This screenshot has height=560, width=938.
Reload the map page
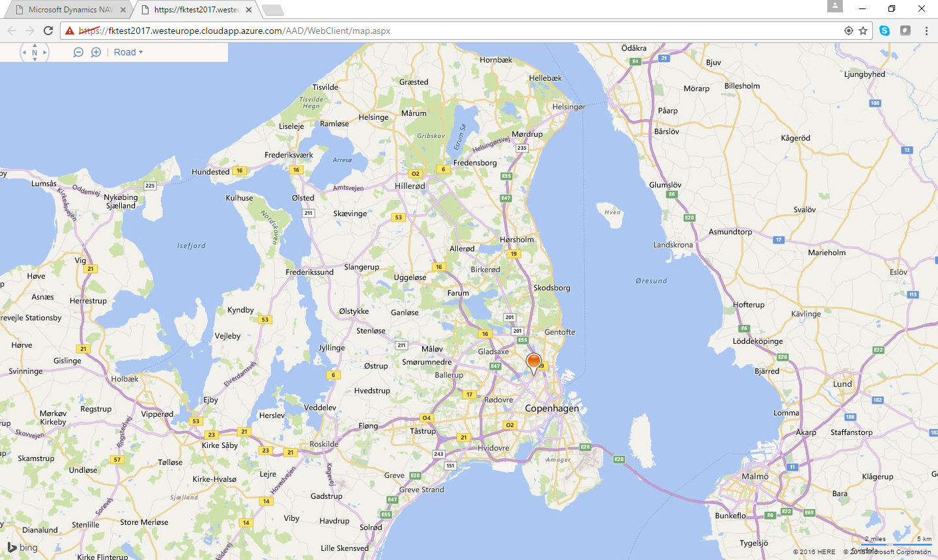point(48,31)
